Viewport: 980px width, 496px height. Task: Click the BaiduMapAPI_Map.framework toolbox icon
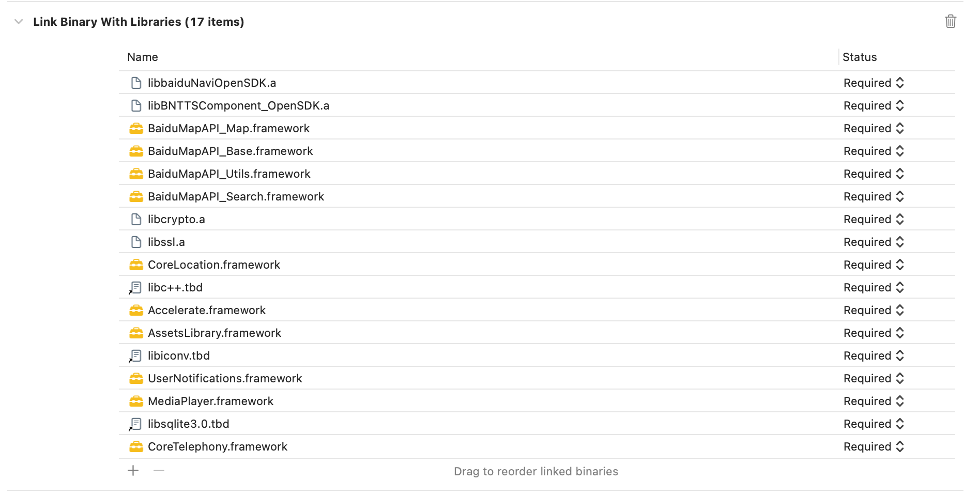[136, 129]
